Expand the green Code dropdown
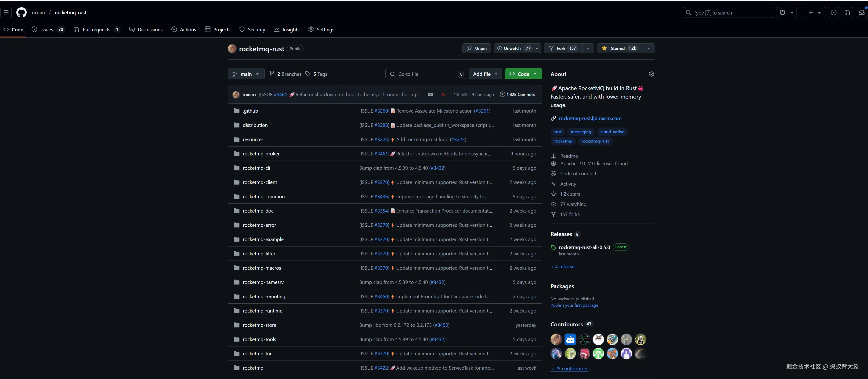 click(523, 74)
